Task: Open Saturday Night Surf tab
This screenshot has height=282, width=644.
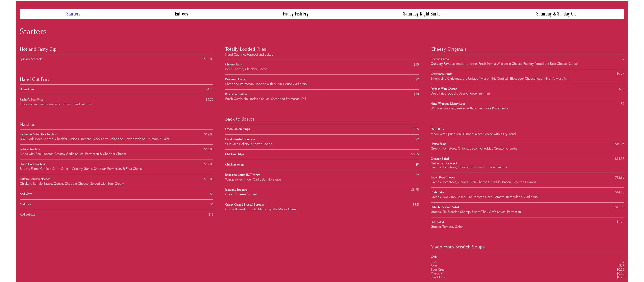Action: tap(422, 14)
